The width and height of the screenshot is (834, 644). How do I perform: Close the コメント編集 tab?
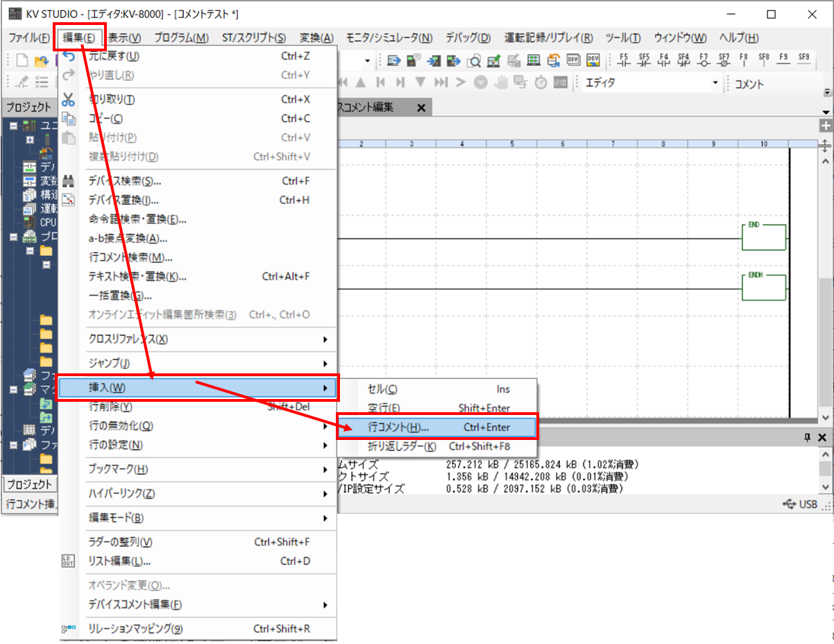point(420,108)
